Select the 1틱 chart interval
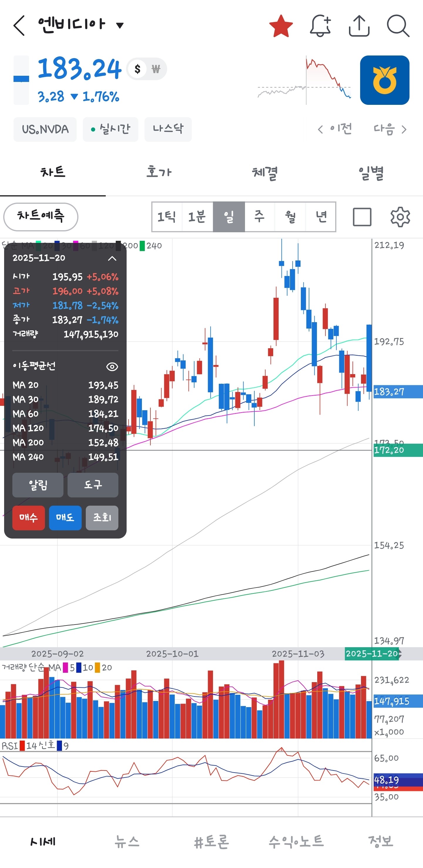Image resolution: width=423 pixels, height=868 pixels. pyautogui.click(x=167, y=217)
